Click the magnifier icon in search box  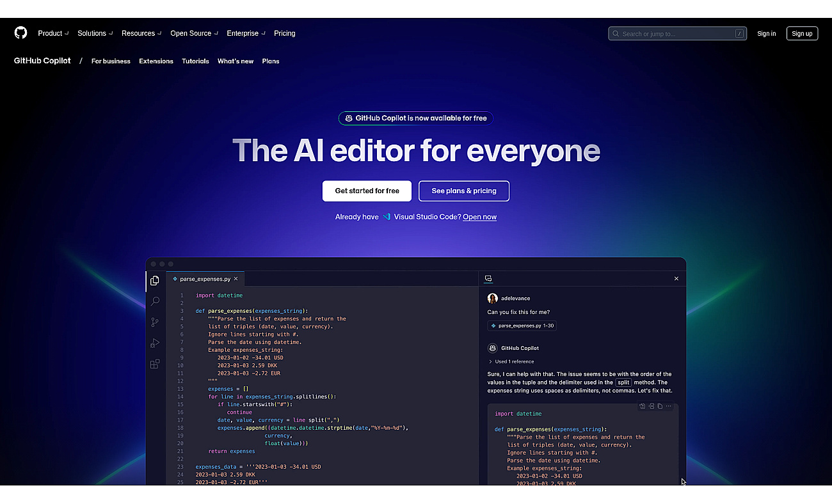(x=616, y=34)
